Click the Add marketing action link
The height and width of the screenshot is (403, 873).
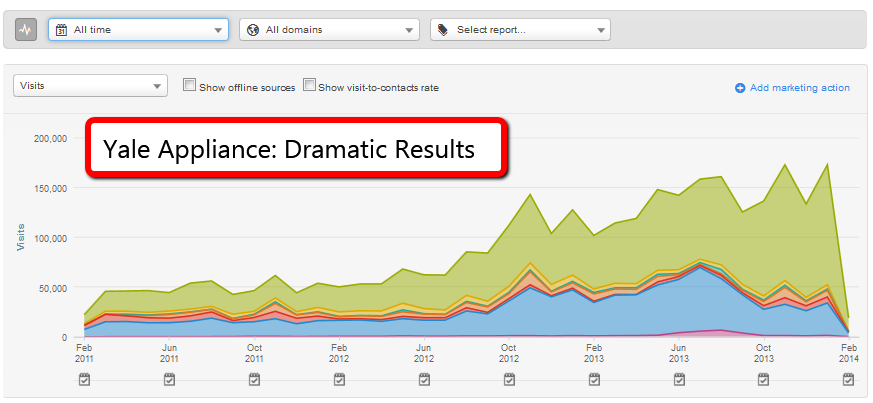800,88
